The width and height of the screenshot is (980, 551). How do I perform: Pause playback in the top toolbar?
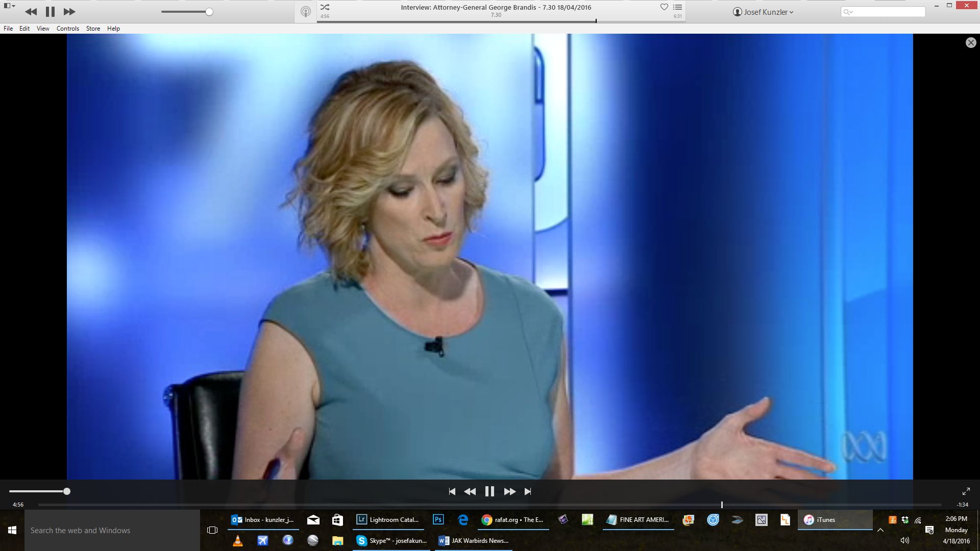[x=50, y=12]
